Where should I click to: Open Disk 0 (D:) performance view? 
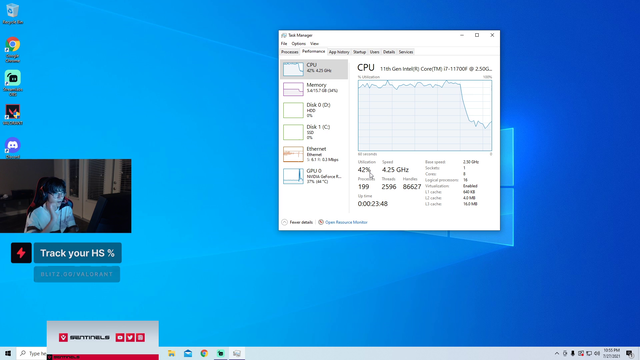click(x=314, y=110)
